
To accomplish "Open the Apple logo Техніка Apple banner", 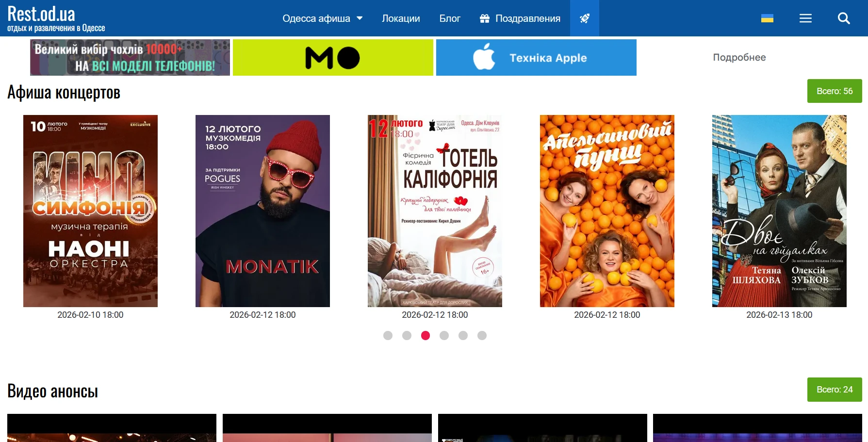I will point(536,57).
